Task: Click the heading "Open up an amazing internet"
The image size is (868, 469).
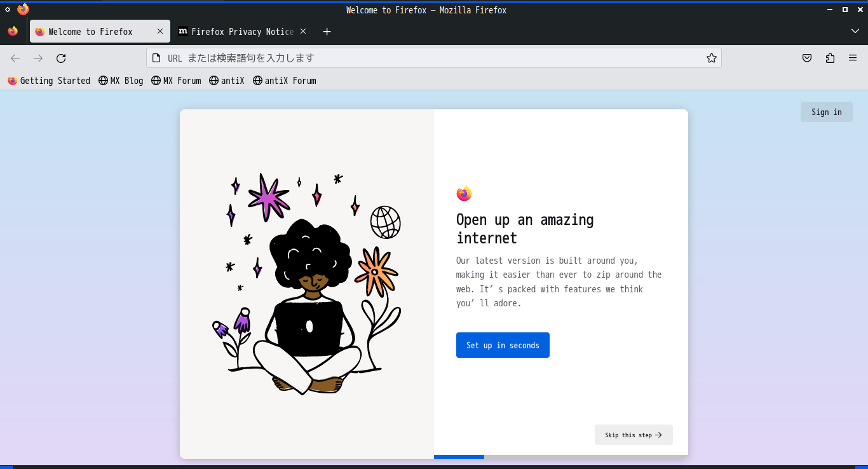Action: [525, 229]
